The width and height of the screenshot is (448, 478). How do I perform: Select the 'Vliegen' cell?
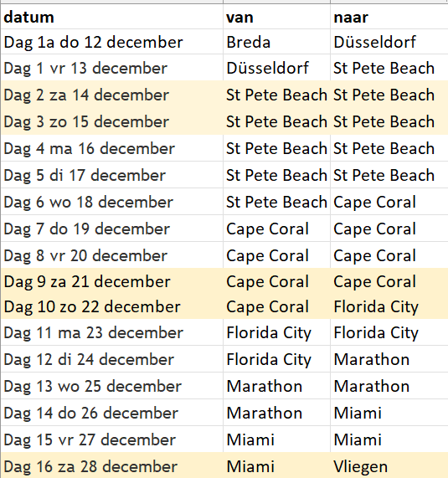click(389, 465)
